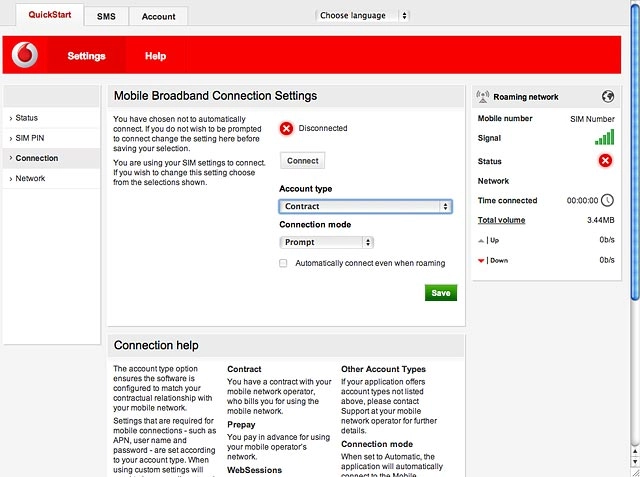
Task: Click the green Save button
Action: point(441,293)
